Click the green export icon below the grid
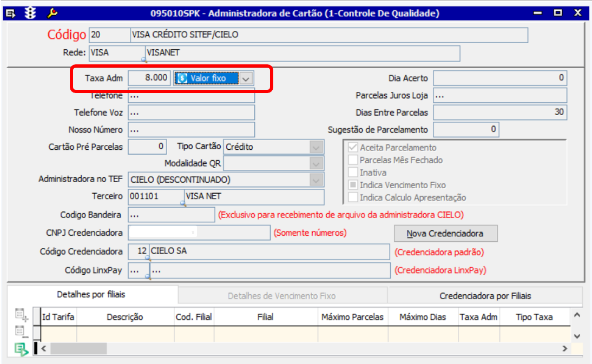The width and height of the screenshot is (592, 364). pyautogui.click(x=22, y=349)
